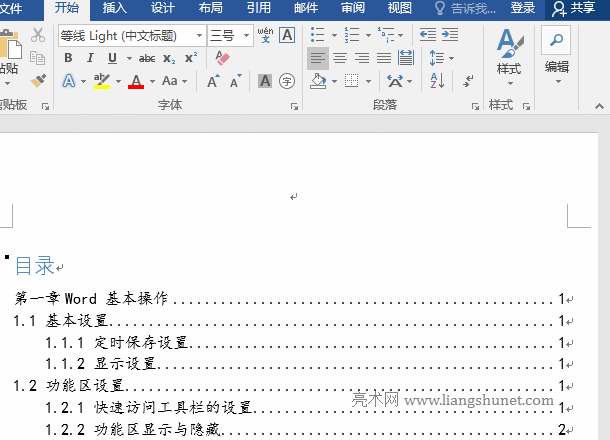Open the font name dropdown
The height and width of the screenshot is (440, 610).
[199, 35]
